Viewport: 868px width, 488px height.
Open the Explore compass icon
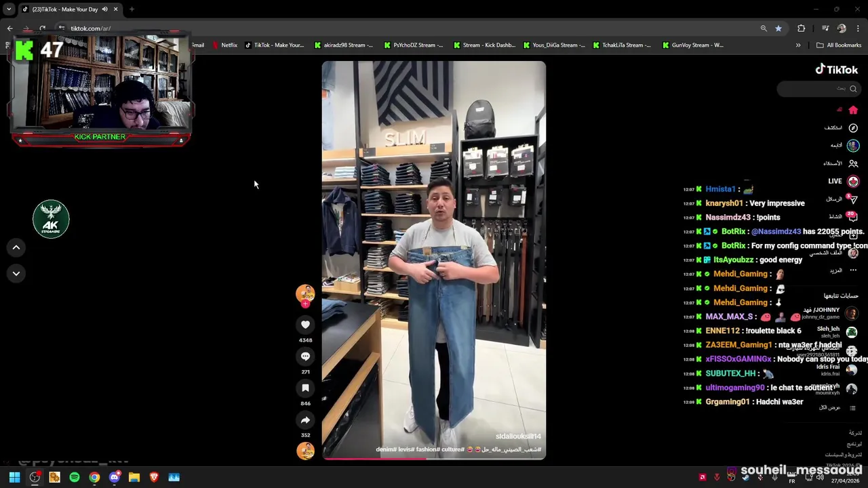tap(853, 127)
